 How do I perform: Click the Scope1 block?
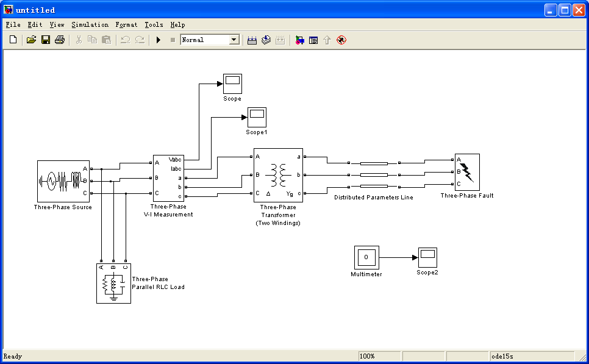(257, 117)
